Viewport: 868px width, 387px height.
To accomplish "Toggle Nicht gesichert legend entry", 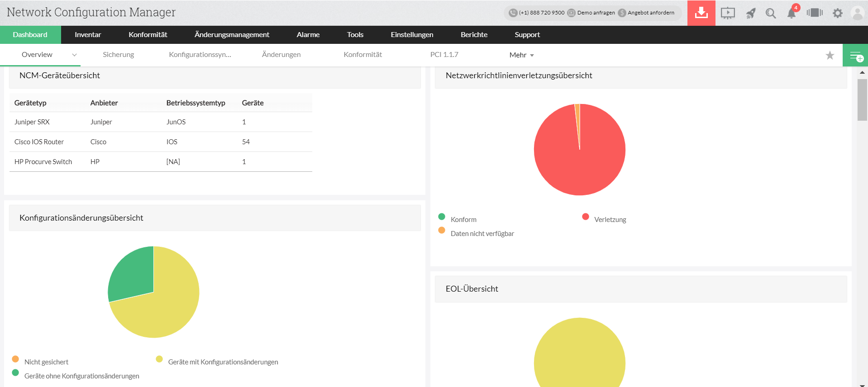I will click(40, 361).
